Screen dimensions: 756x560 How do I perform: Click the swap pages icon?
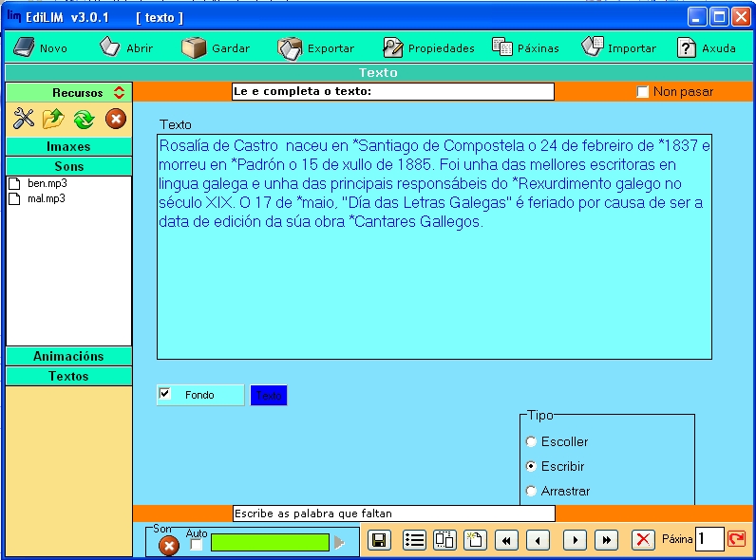pos(444,540)
